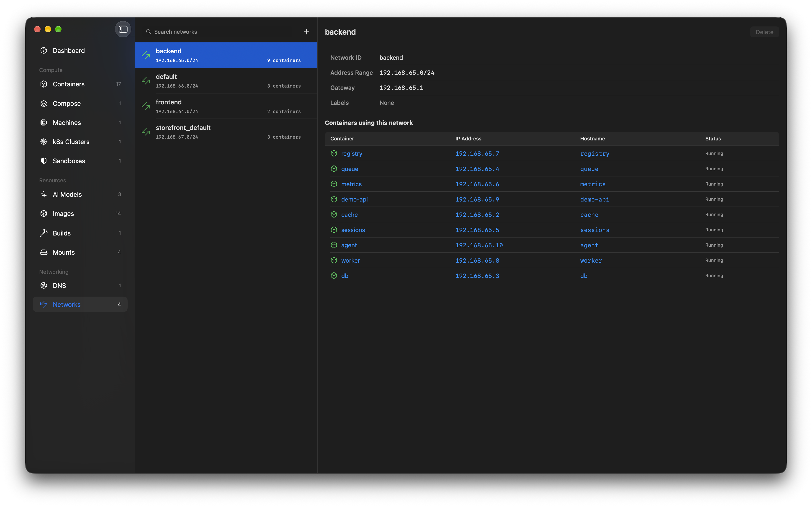Click the DNS globe icon
The image size is (812, 507).
coord(44,286)
